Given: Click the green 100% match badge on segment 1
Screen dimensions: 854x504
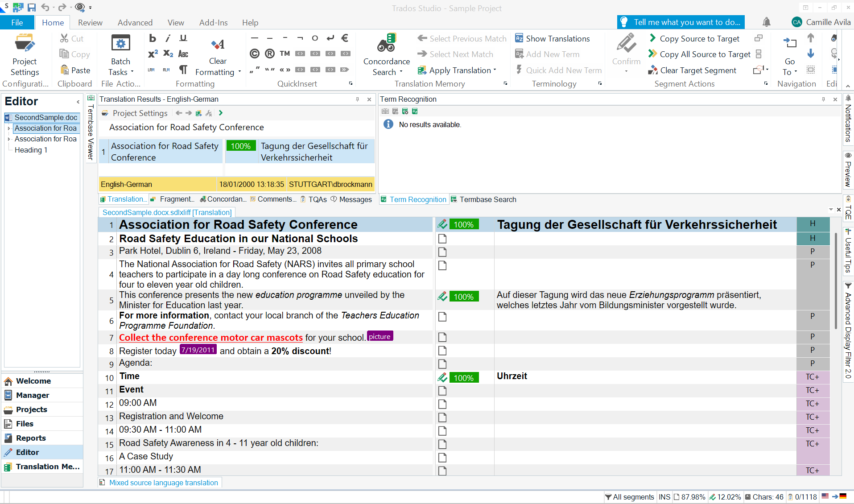Looking at the screenshot, I should pyautogui.click(x=464, y=224).
